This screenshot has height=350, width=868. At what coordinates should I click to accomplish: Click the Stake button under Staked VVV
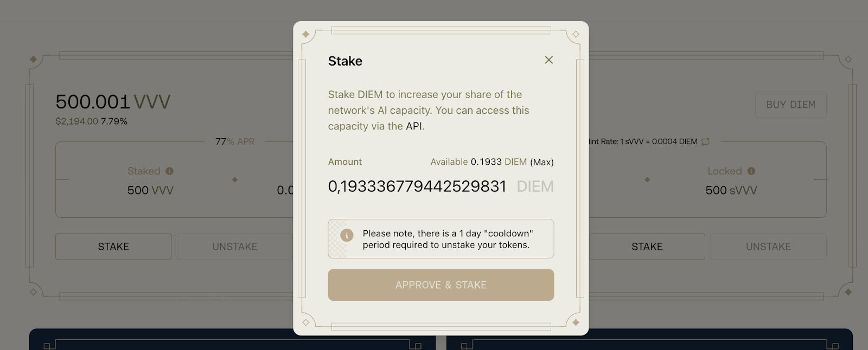(113, 247)
